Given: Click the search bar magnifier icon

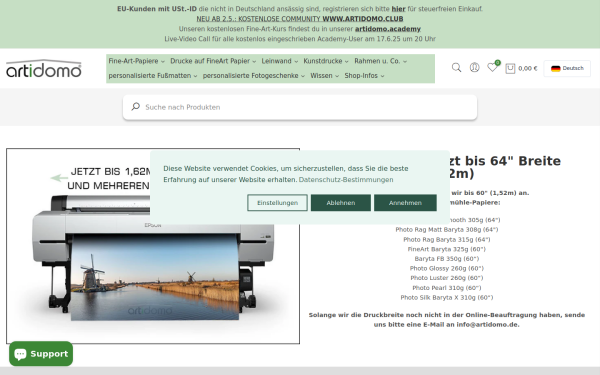Looking at the screenshot, I should (x=135, y=107).
